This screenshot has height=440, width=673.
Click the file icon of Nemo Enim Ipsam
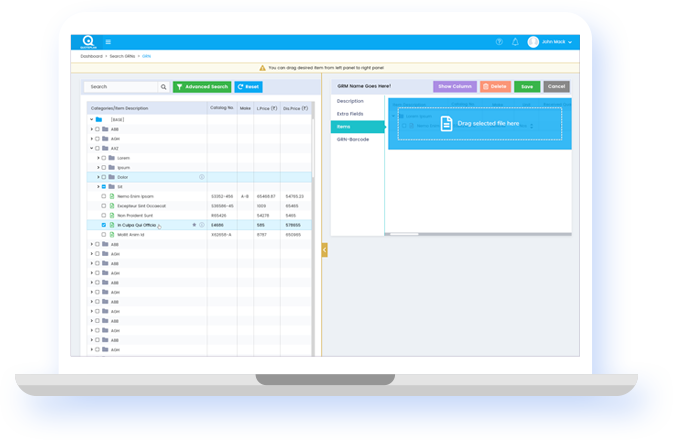coord(112,196)
